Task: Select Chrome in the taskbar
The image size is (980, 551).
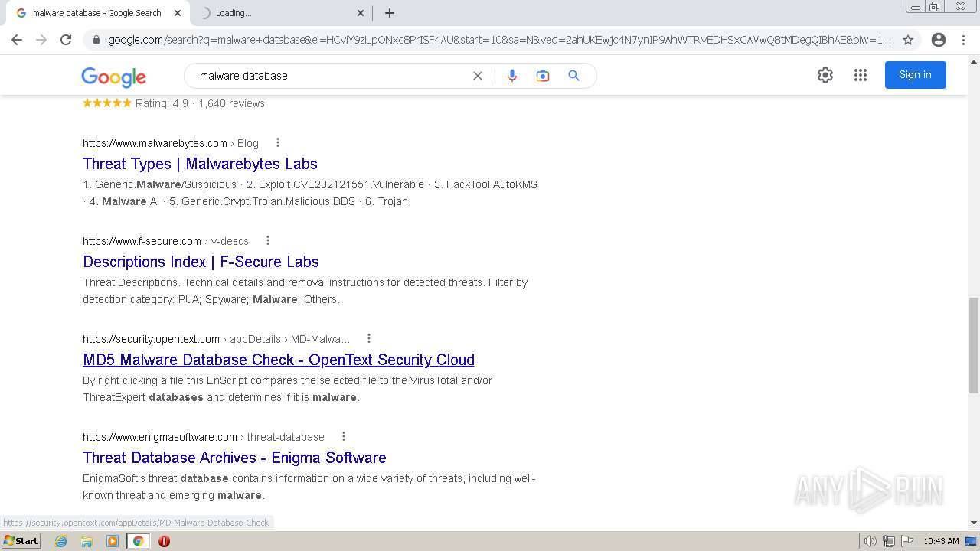Action: tap(139, 541)
